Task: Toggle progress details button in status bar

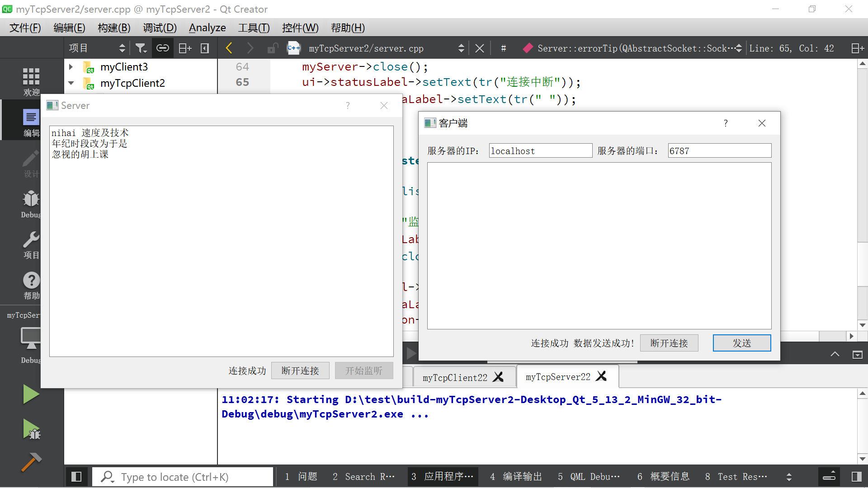Action: pos(829,477)
